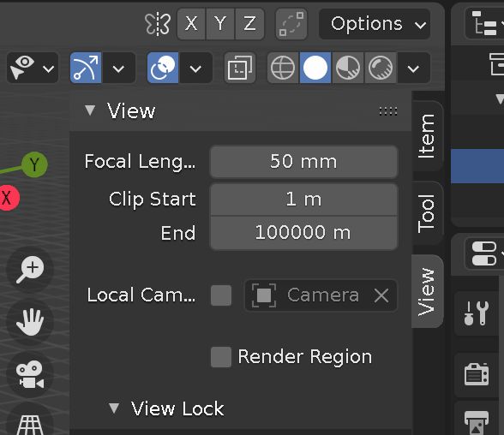
Task: Toggle camera view icon
Action: (x=30, y=374)
